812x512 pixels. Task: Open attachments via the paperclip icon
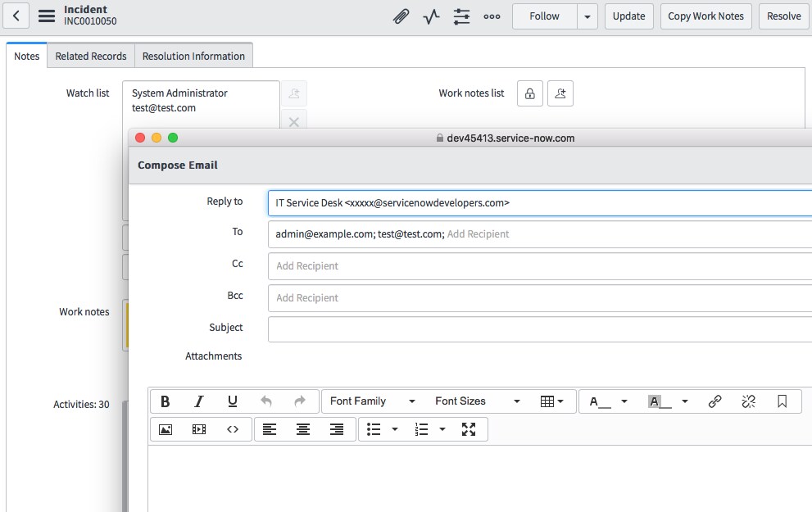click(401, 16)
